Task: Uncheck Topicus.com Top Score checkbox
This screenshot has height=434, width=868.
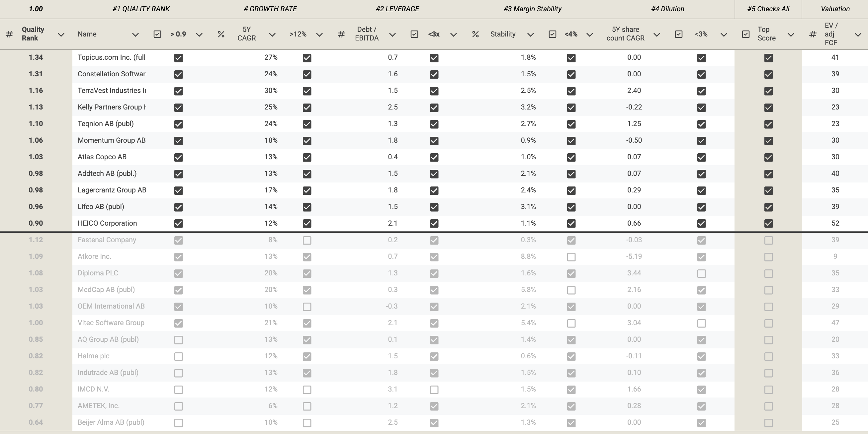Action: pos(768,58)
